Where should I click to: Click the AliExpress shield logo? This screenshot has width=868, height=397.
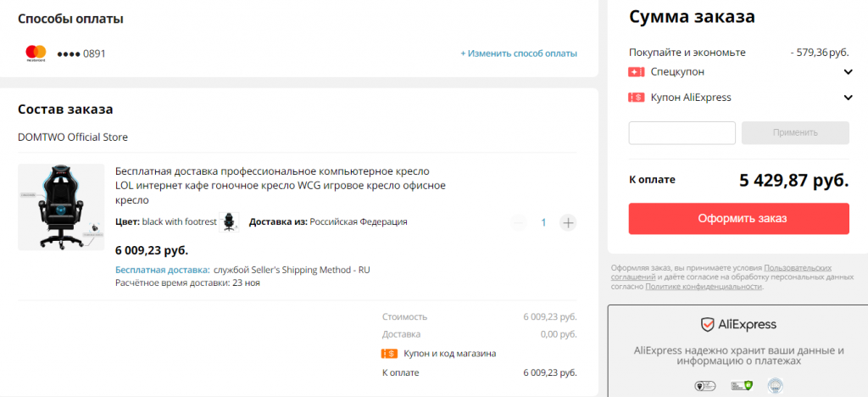coord(708,324)
